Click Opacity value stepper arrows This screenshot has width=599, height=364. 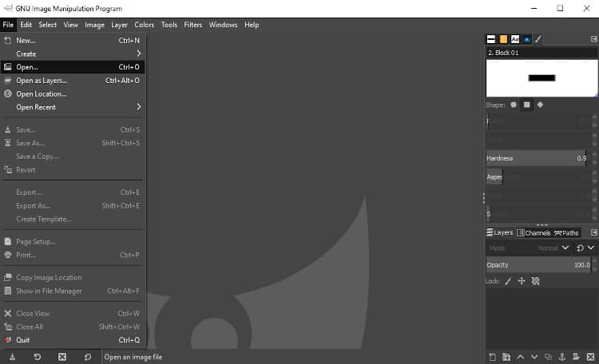[x=594, y=265]
